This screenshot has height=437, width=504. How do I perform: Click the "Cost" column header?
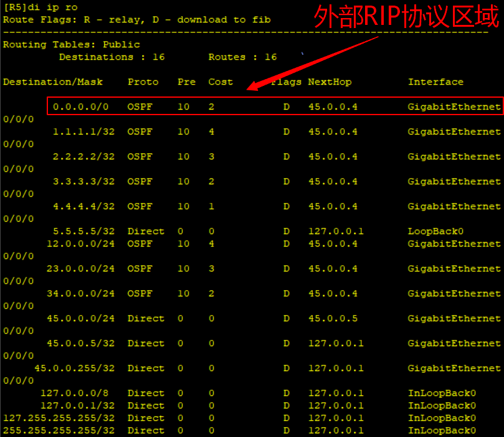click(221, 82)
